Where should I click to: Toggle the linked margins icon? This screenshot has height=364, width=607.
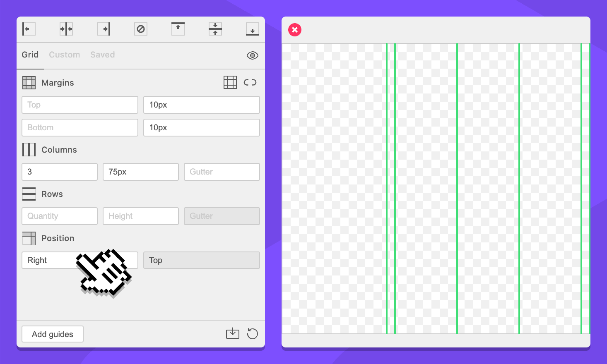(x=250, y=82)
